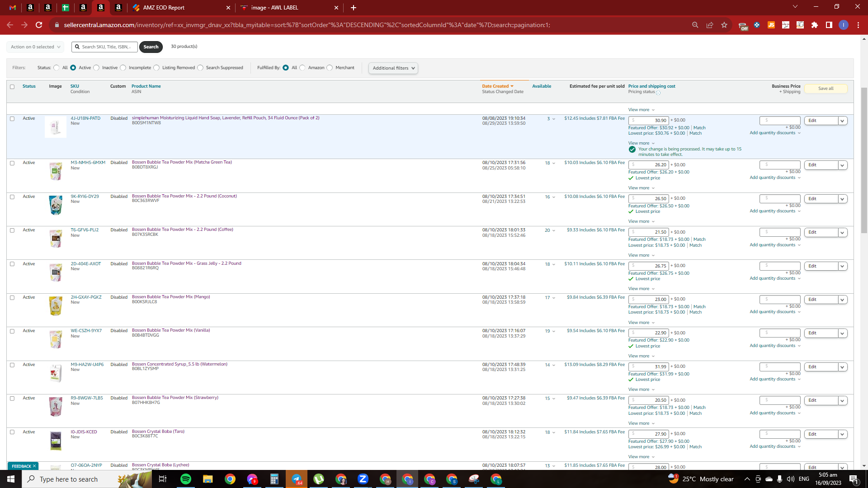Tick the select-all checkbox in table header
This screenshot has height=488, width=868.
12,87
